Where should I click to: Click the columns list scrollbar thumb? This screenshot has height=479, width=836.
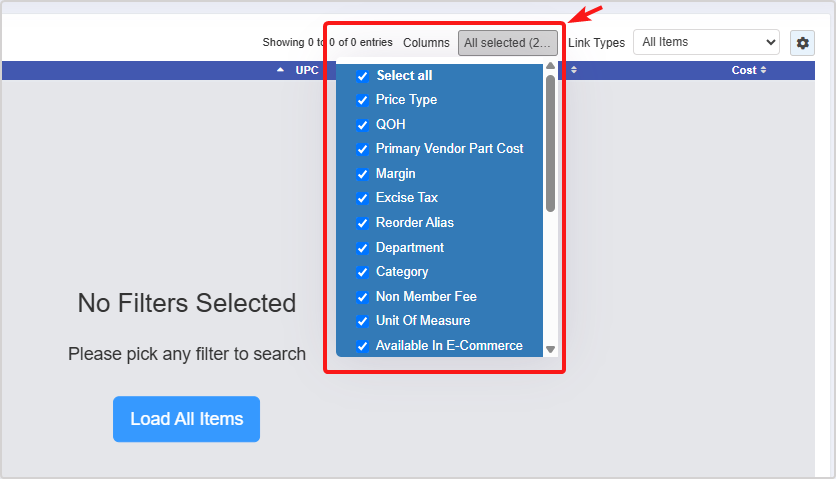[550, 143]
